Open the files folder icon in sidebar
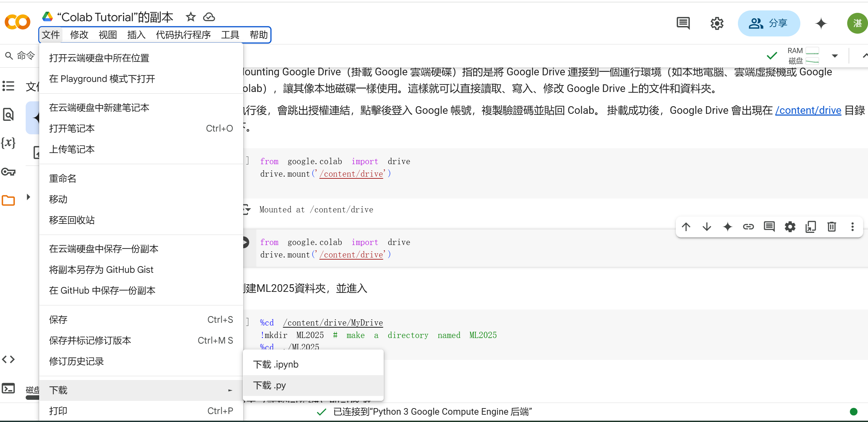This screenshot has height=422, width=868. [8, 200]
